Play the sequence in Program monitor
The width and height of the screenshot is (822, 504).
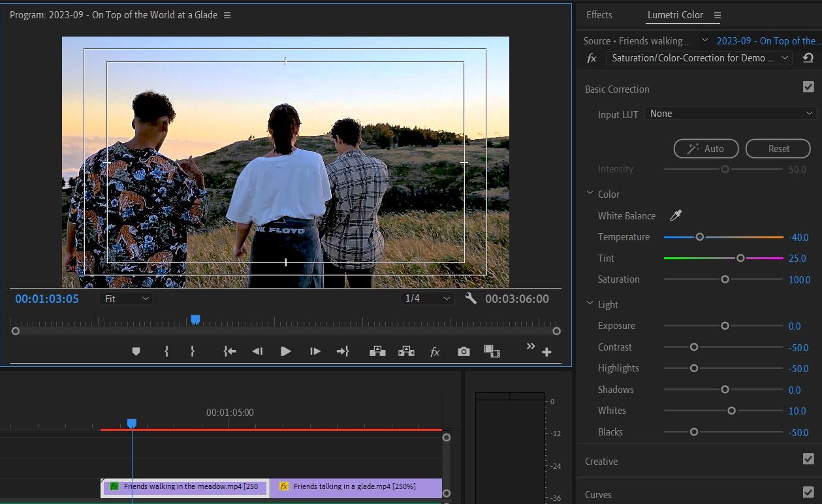285,351
